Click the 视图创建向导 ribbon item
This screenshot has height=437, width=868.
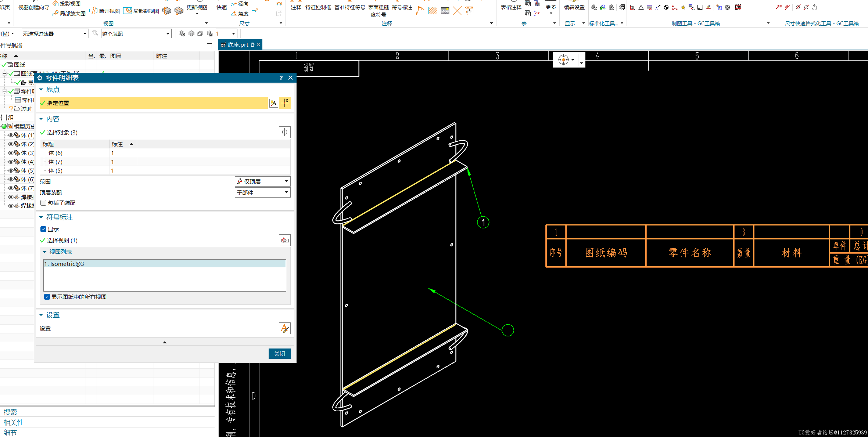34,7
